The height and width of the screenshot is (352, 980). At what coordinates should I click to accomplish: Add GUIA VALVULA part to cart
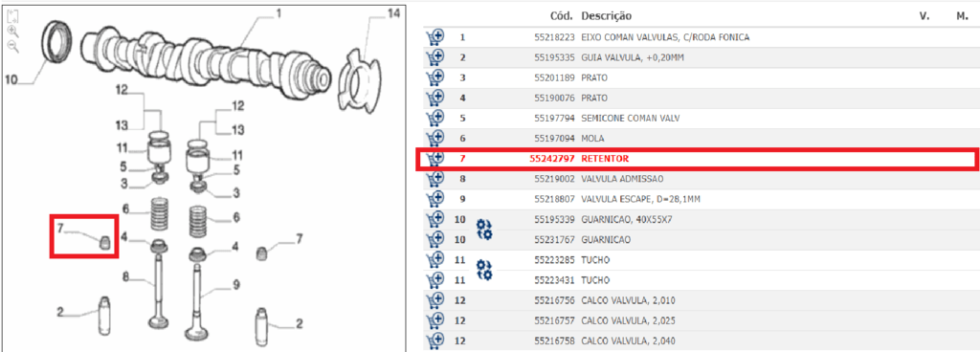pyautogui.click(x=434, y=57)
